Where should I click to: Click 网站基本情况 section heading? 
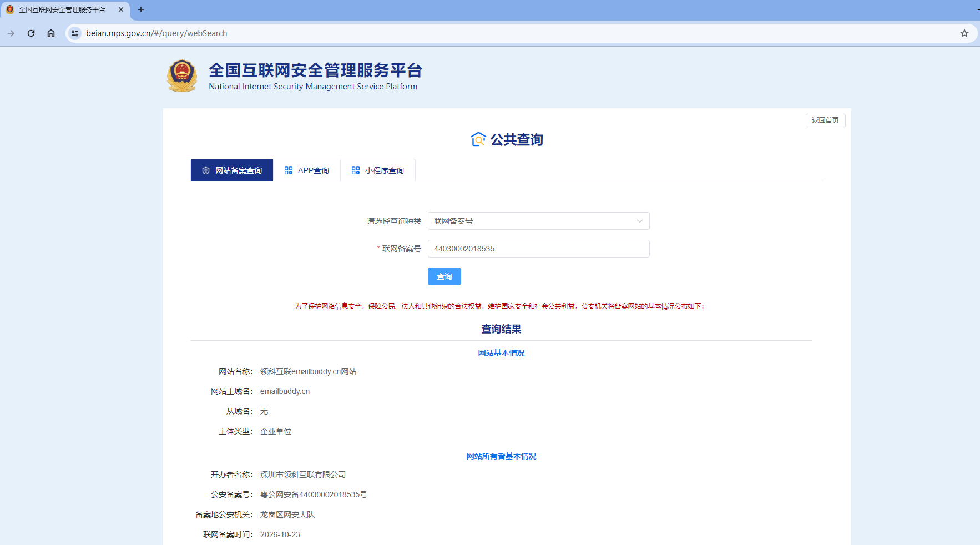[501, 353]
